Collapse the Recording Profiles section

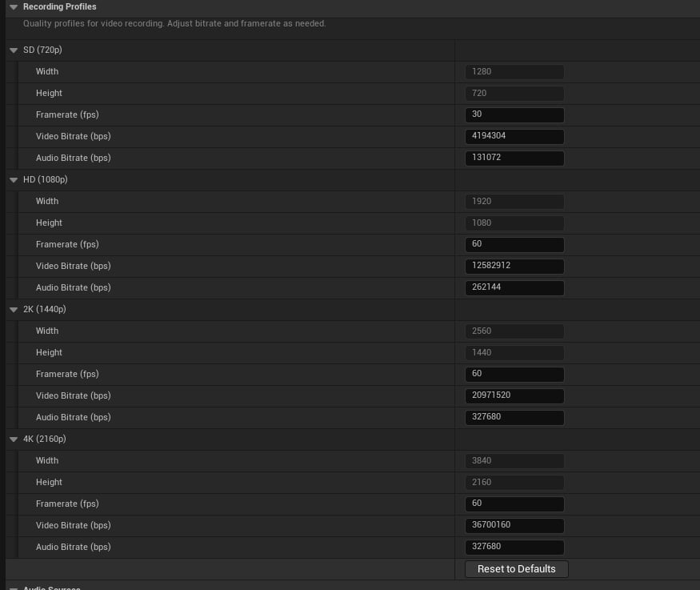[14, 7]
